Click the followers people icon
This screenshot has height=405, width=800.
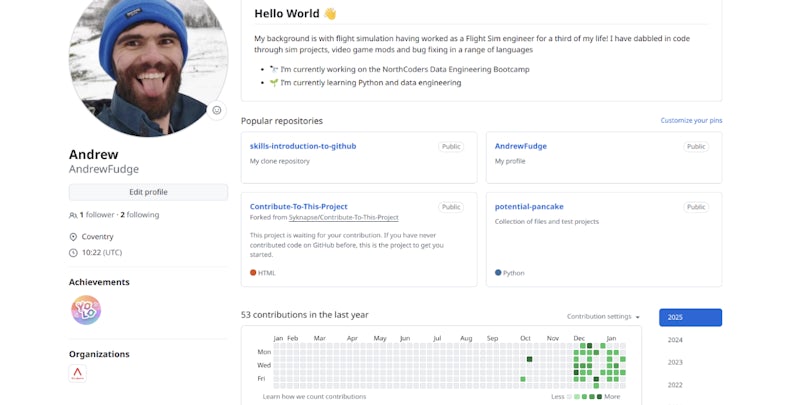(73, 215)
